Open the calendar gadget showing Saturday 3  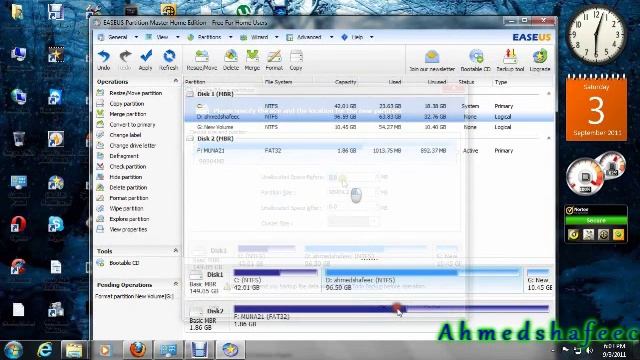point(596,108)
